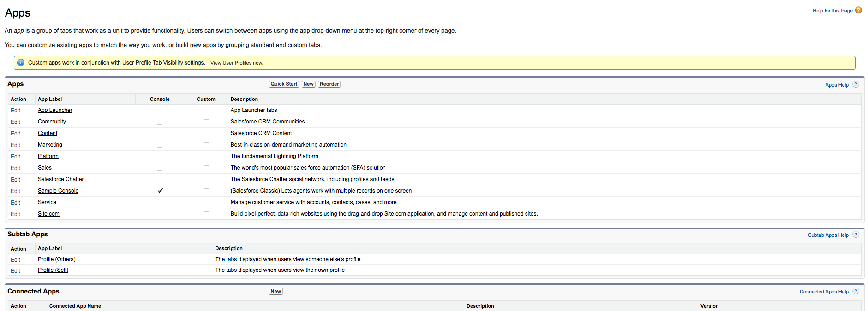Click the blue info icon in the yellow banner
This screenshot has width=868, height=311.
coord(21,63)
